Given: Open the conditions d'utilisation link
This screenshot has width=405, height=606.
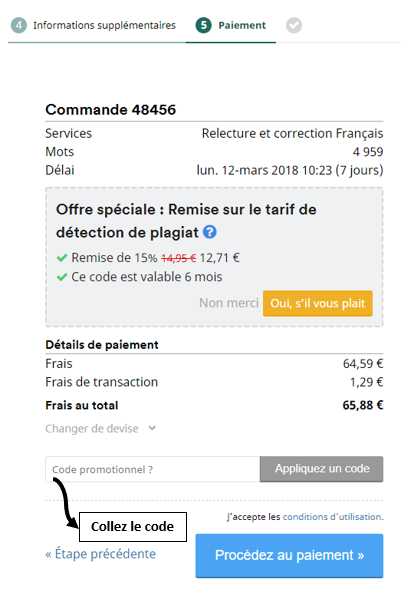Looking at the screenshot, I should pyautogui.click(x=332, y=517).
